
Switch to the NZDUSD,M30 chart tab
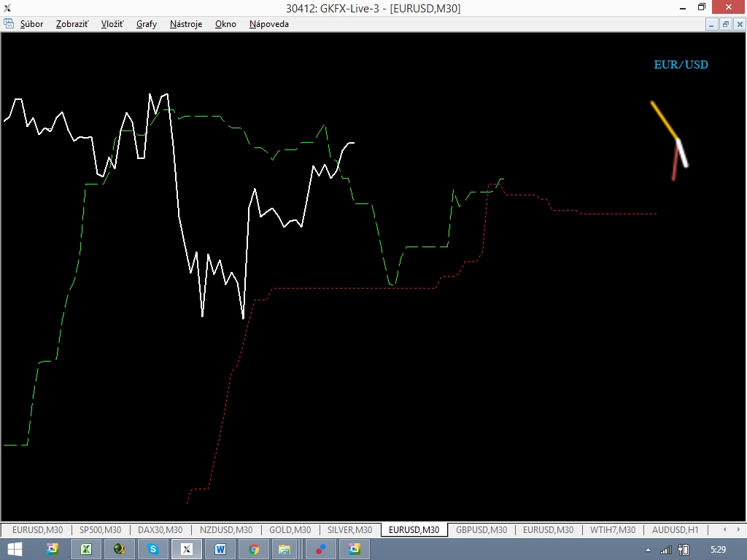point(226,529)
